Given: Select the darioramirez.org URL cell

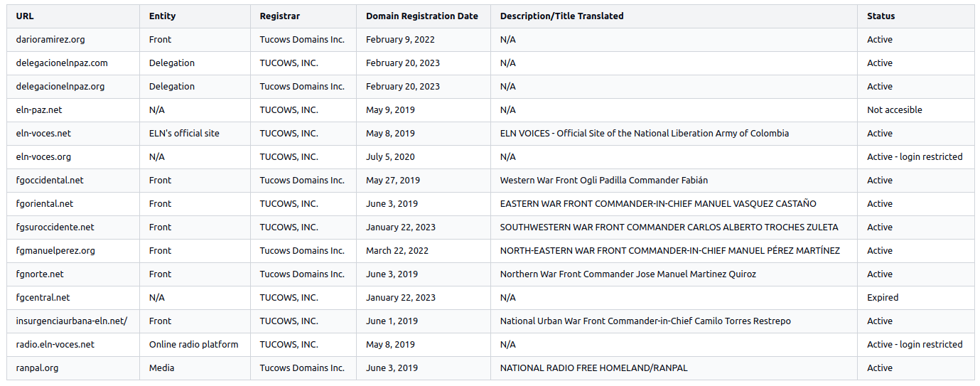Looking at the screenshot, I should [x=73, y=40].
